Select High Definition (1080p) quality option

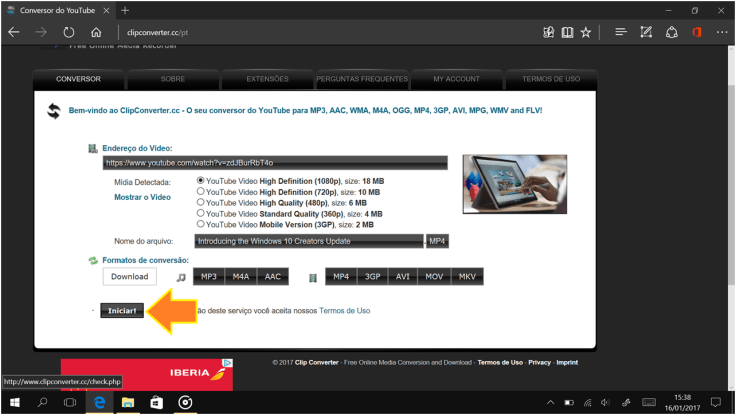point(201,181)
